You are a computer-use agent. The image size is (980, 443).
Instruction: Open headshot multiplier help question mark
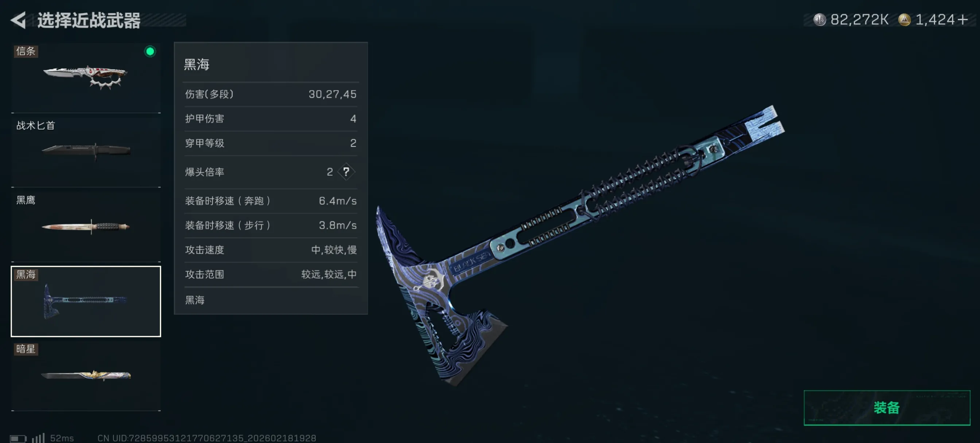346,172
